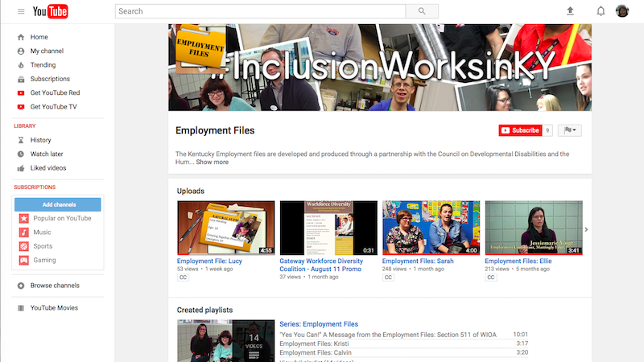
Task: Click the Sports channel icon
Action: pos(24,246)
